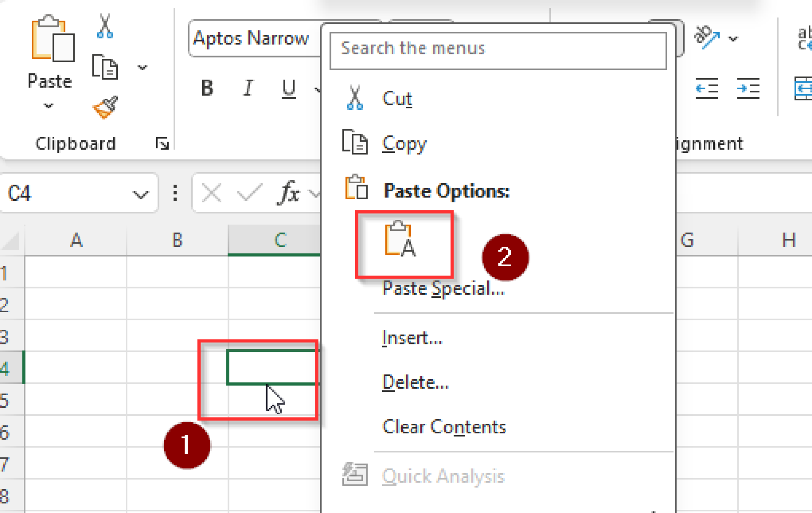The height and width of the screenshot is (513, 812).
Task: Choose Paste Special from the context menu
Action: point(444,288)
